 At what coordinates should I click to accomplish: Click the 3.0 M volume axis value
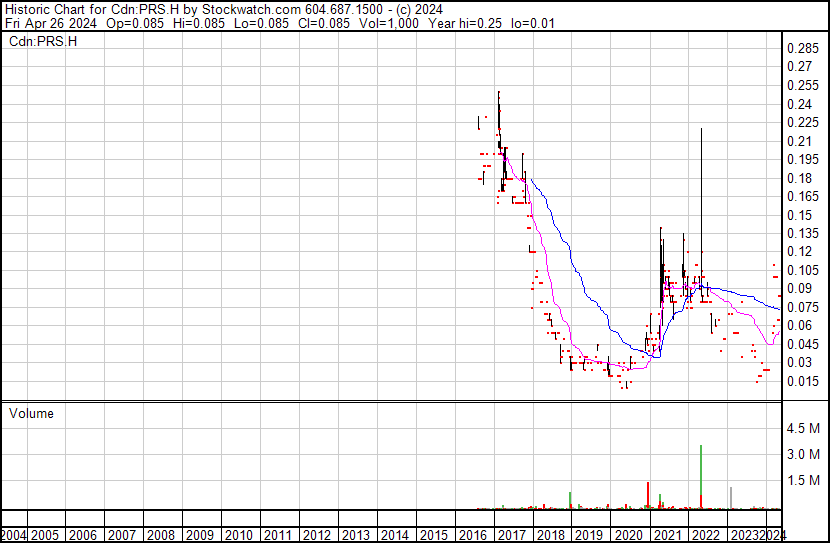coord(803,454)
